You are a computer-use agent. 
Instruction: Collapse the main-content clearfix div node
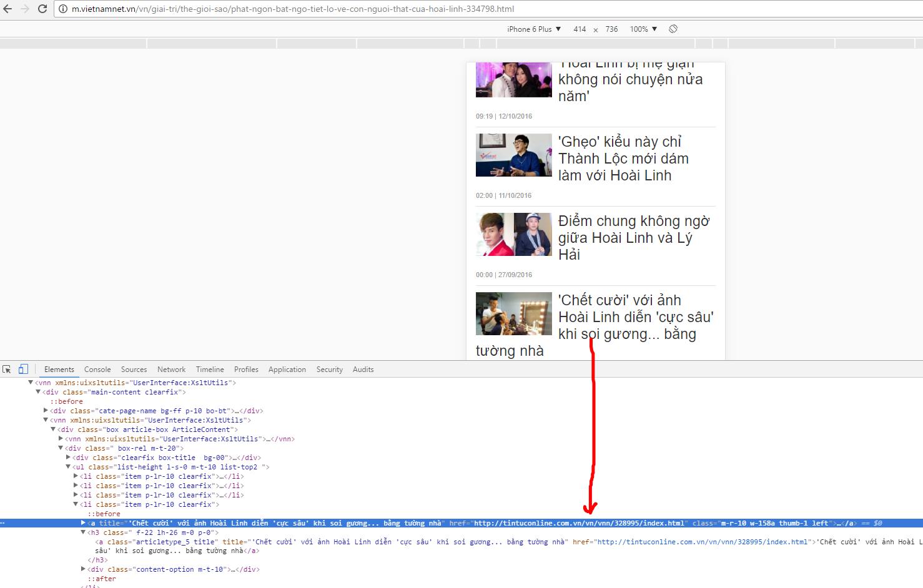tap(38, 392)
